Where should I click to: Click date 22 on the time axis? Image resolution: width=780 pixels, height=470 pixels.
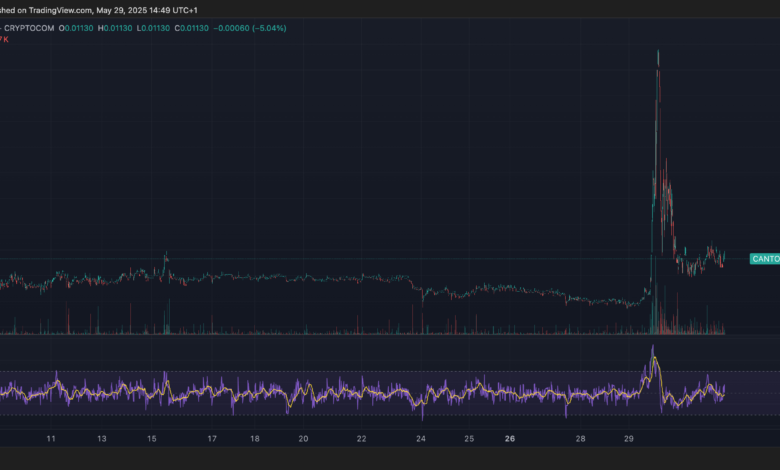(x=362, y=439)
